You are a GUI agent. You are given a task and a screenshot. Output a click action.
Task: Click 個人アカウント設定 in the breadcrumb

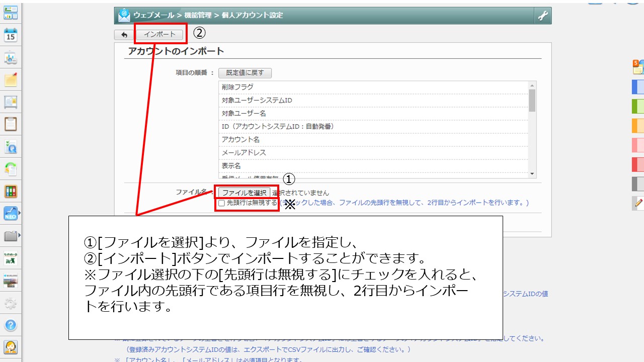[252, 16]
